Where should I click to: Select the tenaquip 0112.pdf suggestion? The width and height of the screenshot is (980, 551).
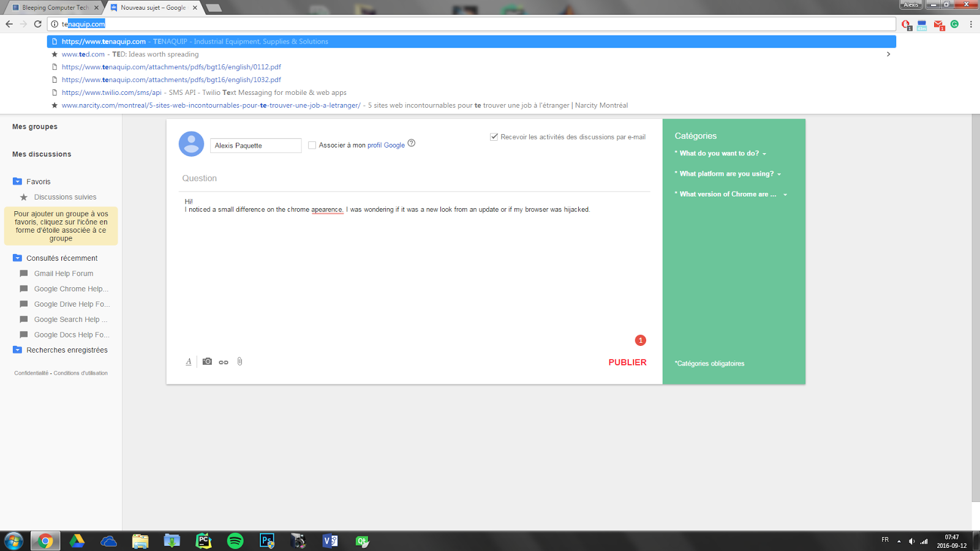(x=472, y=67)
